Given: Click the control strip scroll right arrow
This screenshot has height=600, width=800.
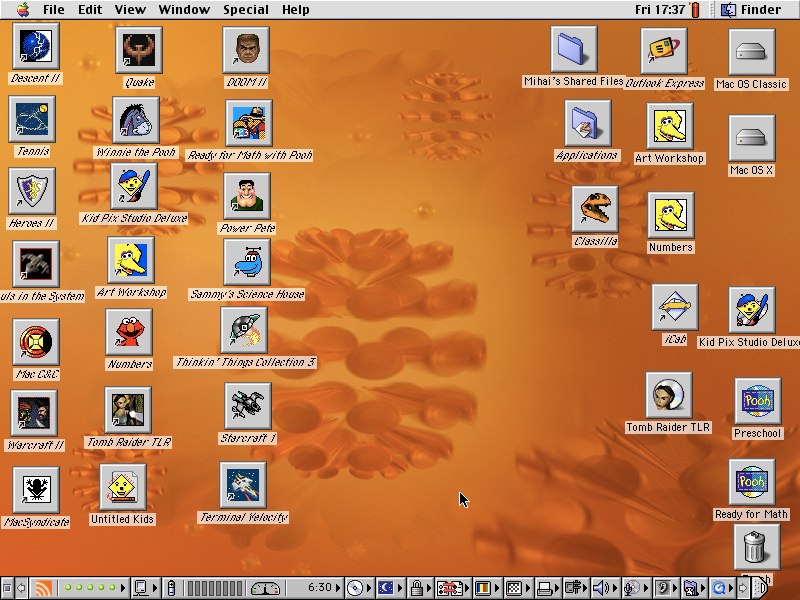Looking at the screenshot, I should [x=744, y=588].
